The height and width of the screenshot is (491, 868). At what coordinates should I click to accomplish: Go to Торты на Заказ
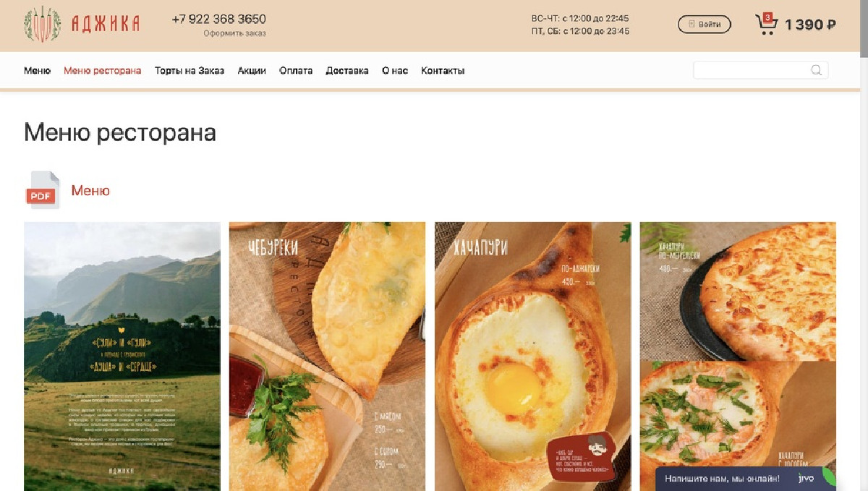tap(190, 71)
